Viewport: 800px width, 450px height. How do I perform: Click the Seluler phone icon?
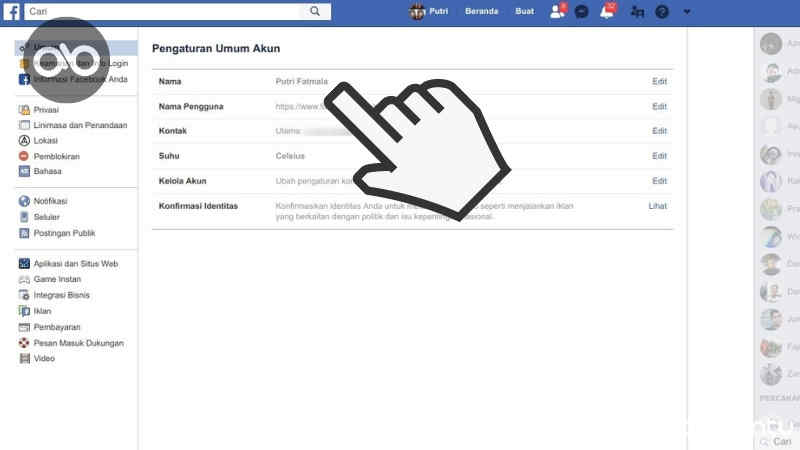[x=24, y=217]
